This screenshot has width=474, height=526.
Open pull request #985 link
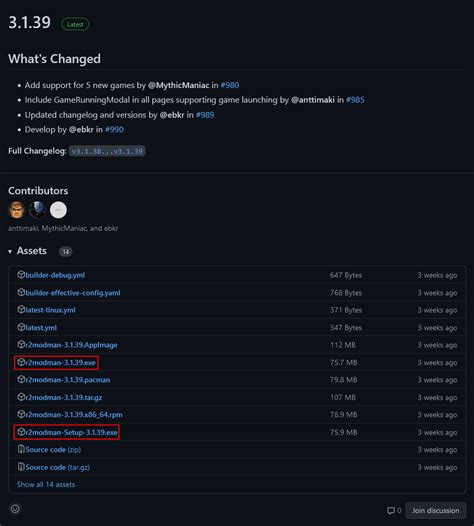[355, 100]
